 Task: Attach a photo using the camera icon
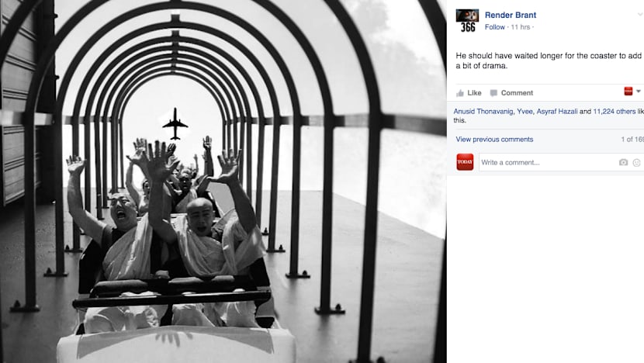624,163
